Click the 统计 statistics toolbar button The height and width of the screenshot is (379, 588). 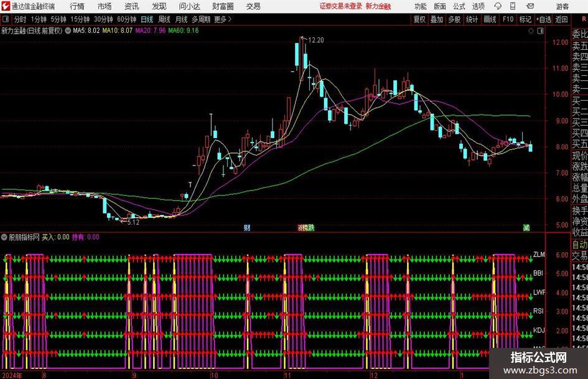(x=472, y=19)
